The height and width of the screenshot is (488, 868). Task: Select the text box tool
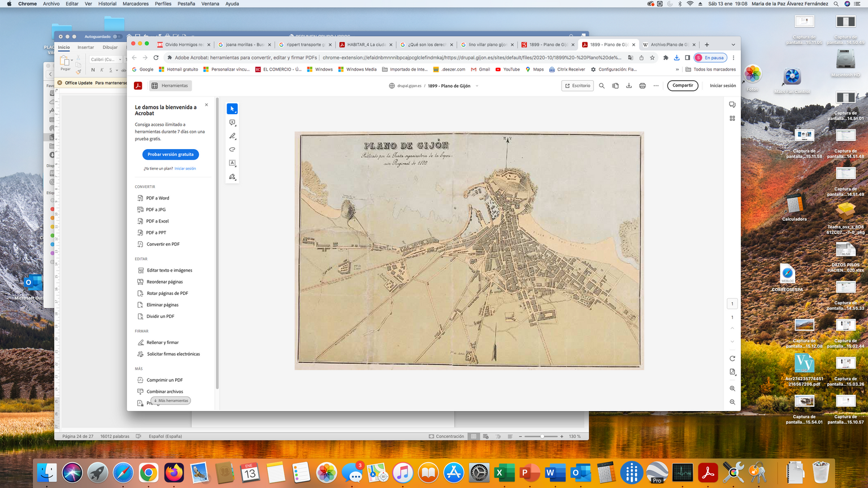(x=232, y=163)
